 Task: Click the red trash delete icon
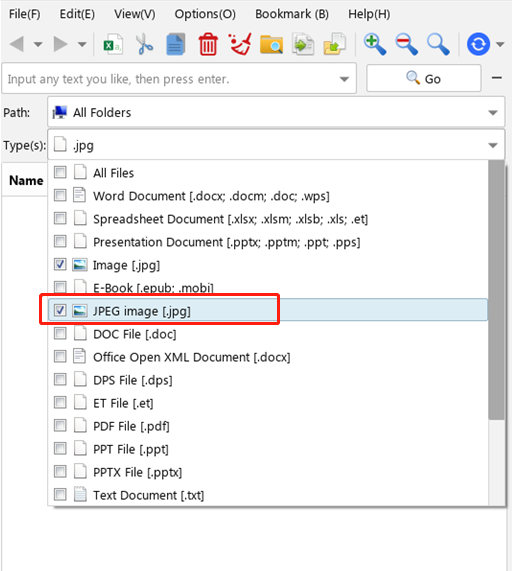(x=208, y=44)
